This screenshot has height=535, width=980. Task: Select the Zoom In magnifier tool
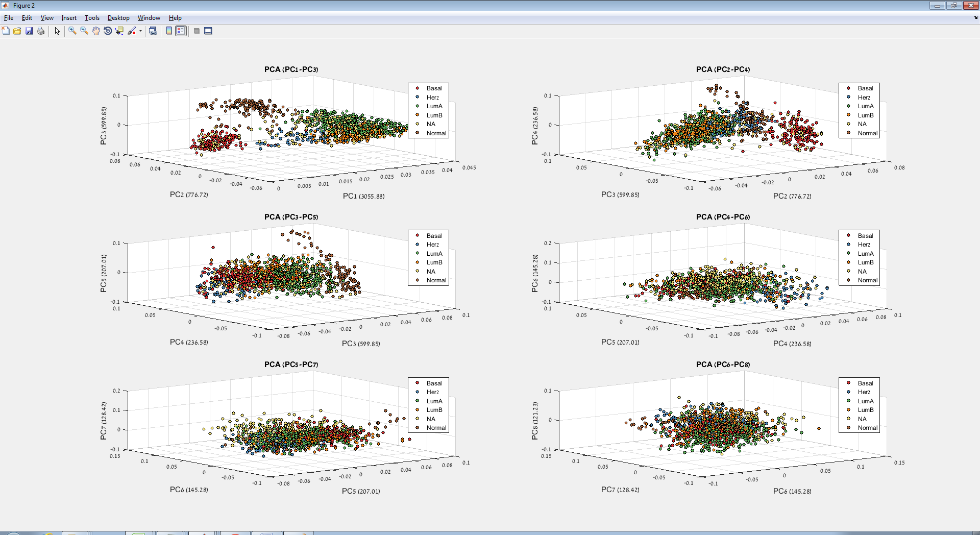[x=72, y=31]
